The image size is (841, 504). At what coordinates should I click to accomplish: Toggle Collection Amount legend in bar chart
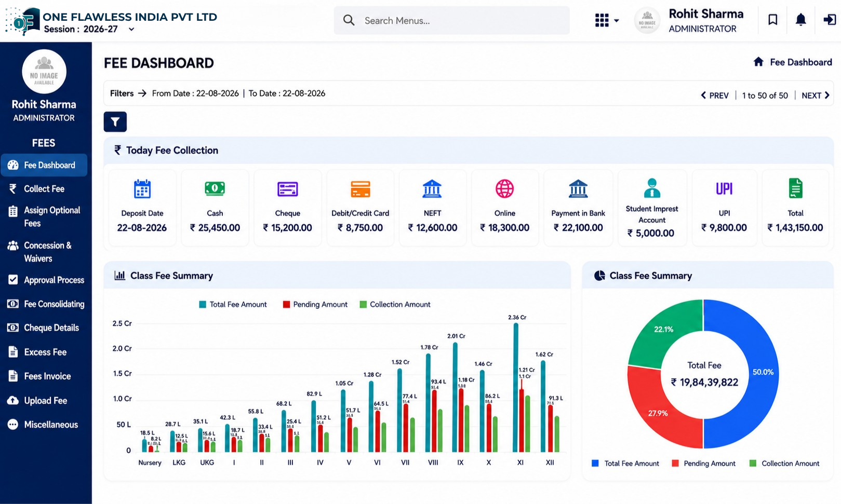(x=395, y=305)
